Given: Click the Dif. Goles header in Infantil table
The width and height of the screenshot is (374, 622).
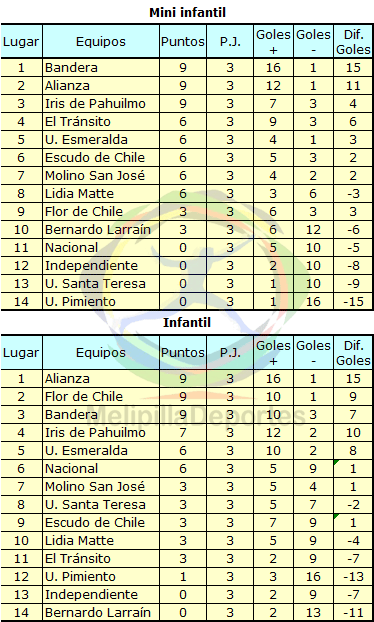Looking at the screenshot, I should click(353, 353).
